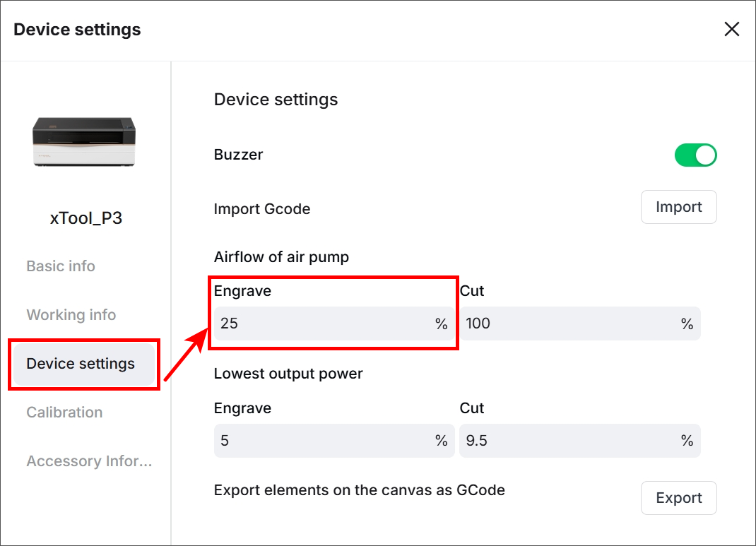Open the Calibration tab

point(64,413)
